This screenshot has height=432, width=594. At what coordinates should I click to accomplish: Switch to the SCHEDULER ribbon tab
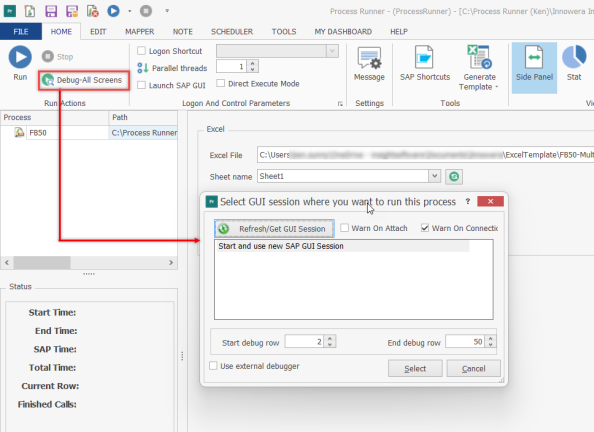[232, 31]
